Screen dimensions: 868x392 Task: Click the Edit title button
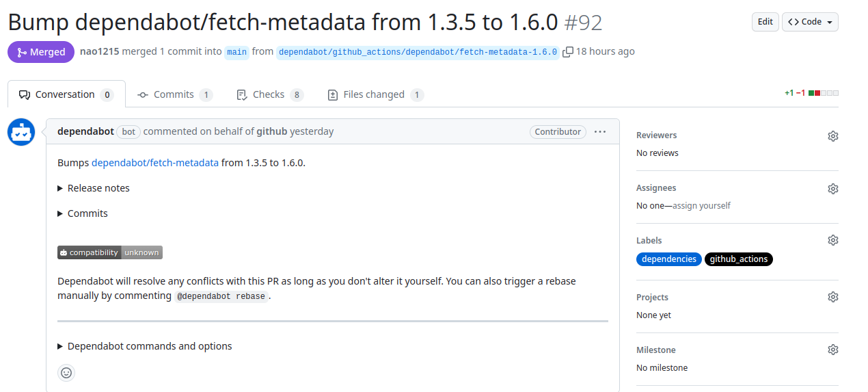pyautogui.click(x=765, y=22)
